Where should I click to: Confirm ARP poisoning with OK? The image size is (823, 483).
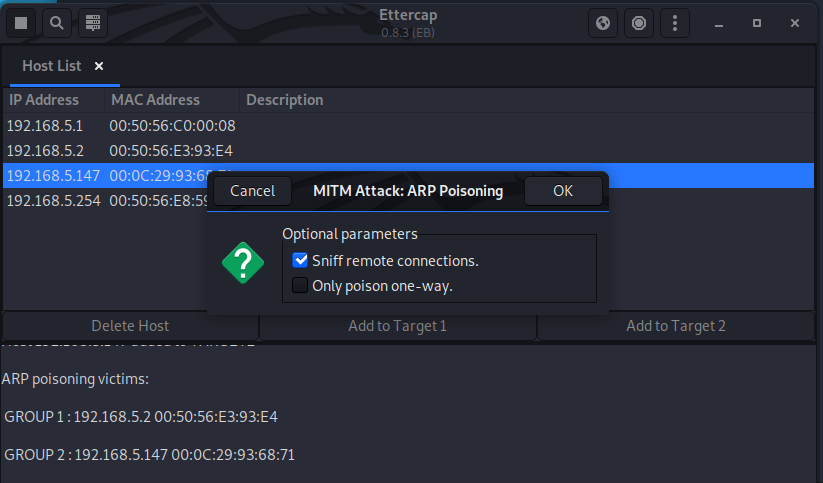tap(563, 190)
